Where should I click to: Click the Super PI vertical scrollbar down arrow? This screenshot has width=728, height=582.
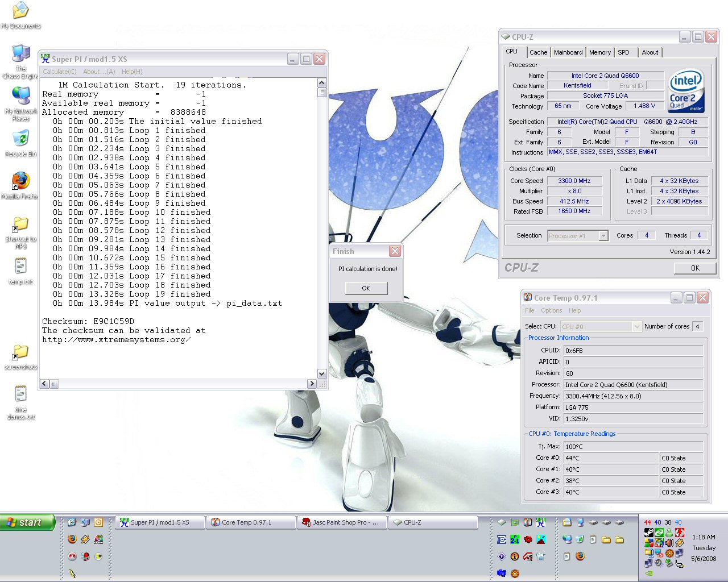coord(322,373)
